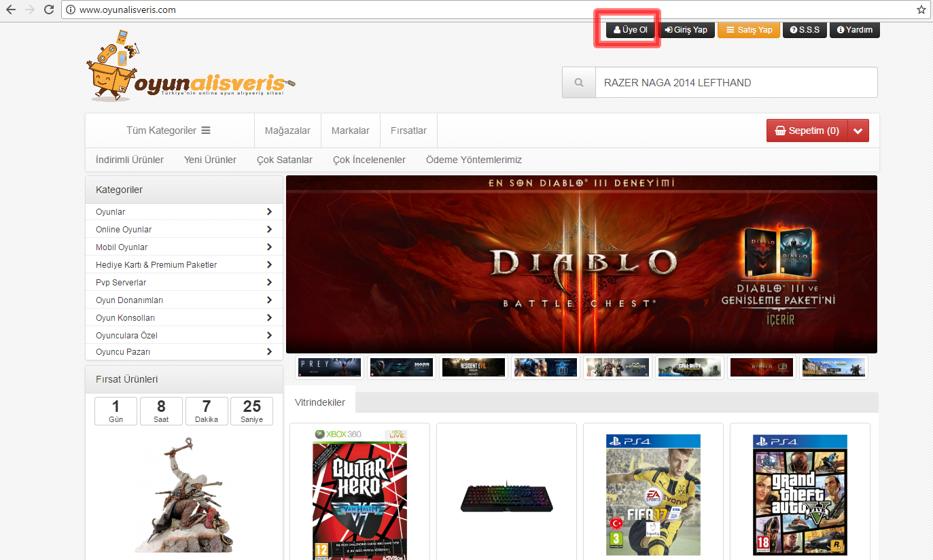The height and width of the screenshot is (560, 933).
Task: Open the Yardım button
Action: (855, 30)
